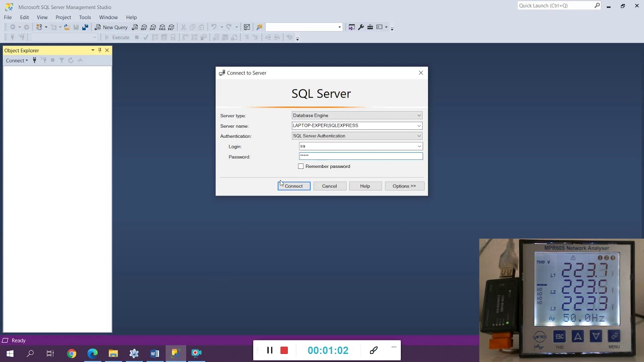Click the Navigate Backward arrow icon

click(x=13, y=27)
